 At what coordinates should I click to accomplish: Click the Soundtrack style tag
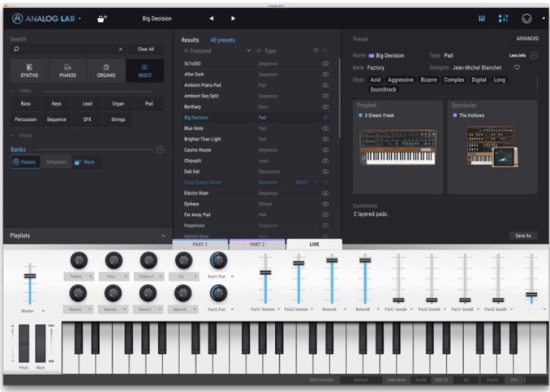point(383,89)
